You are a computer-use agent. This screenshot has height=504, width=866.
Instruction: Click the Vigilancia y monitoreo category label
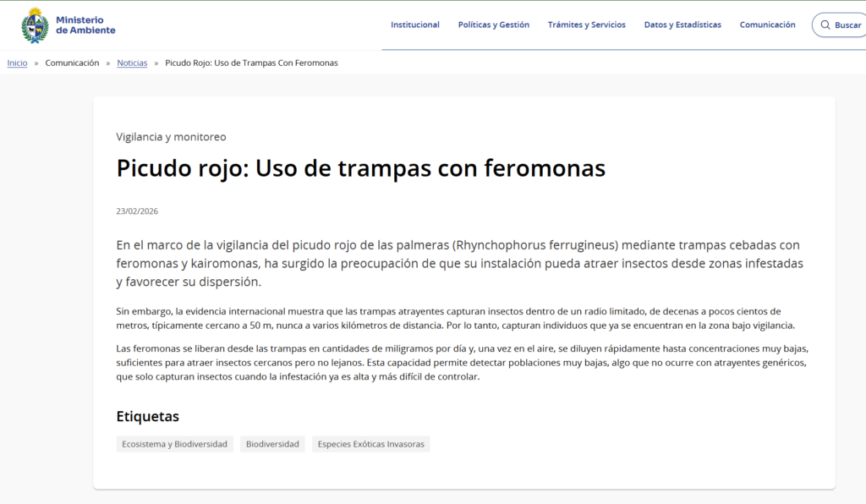[171, 137]
